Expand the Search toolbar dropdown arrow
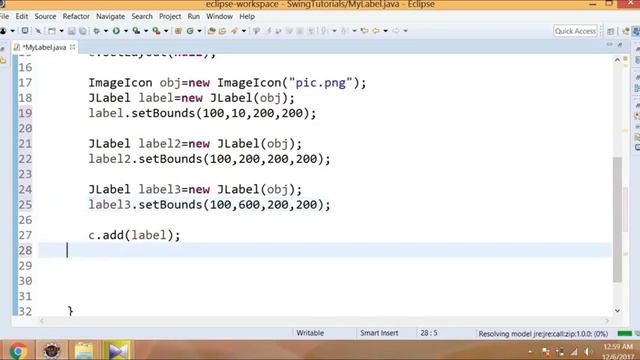 coord(244,31)
